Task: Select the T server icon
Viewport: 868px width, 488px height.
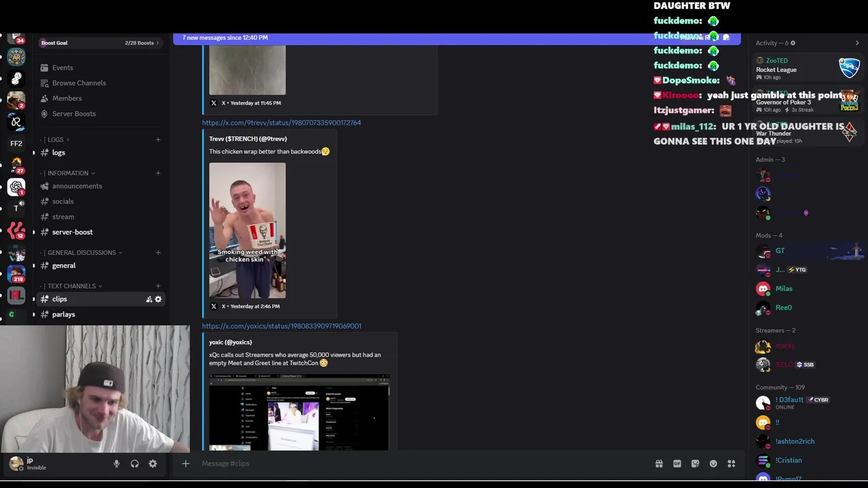Action: click(16, 208)
